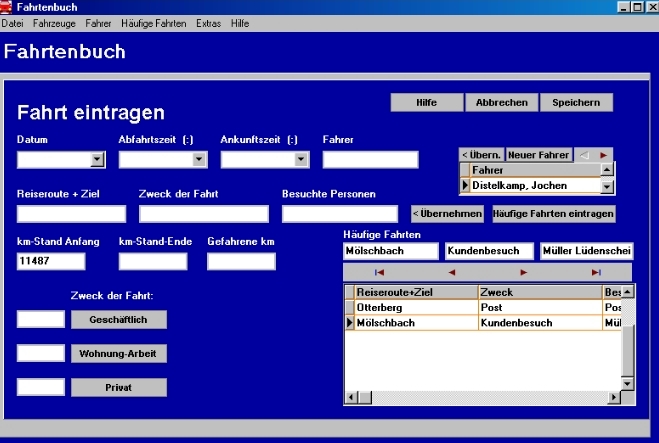Click Fahrtenbuch app icon in title bar

point(8,7)
